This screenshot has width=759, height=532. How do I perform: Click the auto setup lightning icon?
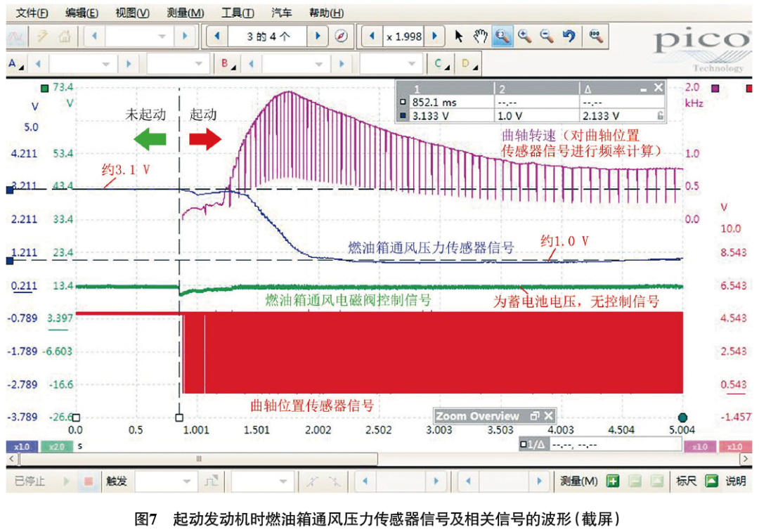pos(43,37)
